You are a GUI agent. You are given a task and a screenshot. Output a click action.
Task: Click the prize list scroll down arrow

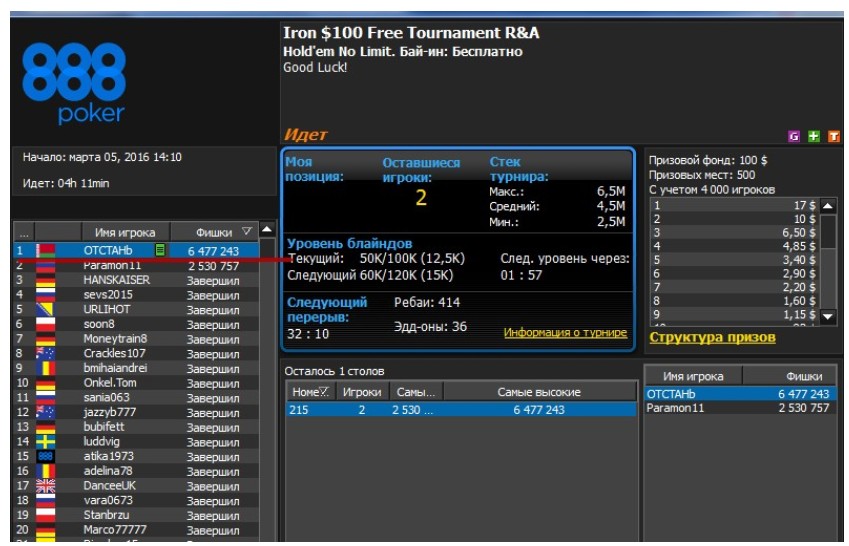828,316
